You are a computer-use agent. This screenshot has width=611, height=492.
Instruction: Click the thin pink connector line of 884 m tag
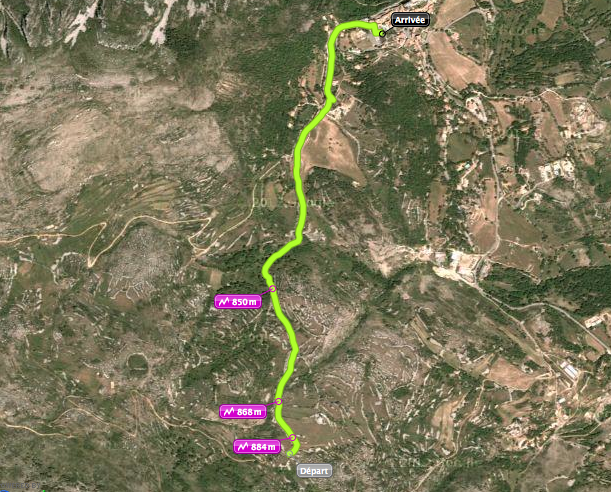tap(285, 439)
